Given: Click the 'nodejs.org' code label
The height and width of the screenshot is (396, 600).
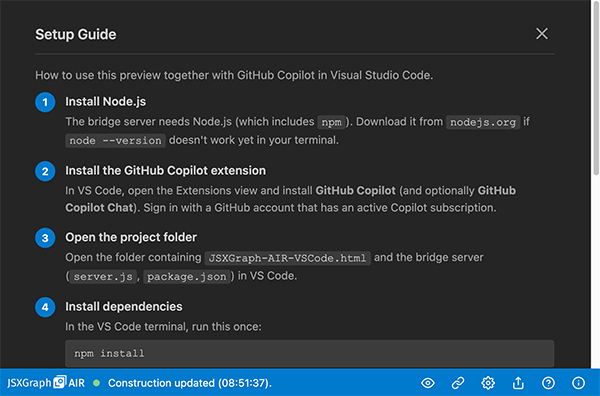Looking at the screenshot, I should (x=483, y=122).
